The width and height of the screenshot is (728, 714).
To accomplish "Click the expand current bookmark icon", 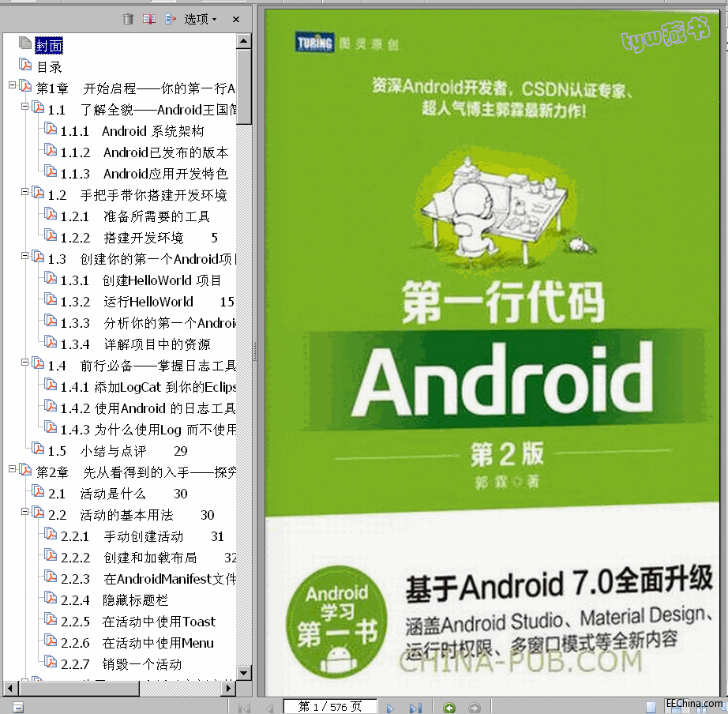I will (171, 19).
